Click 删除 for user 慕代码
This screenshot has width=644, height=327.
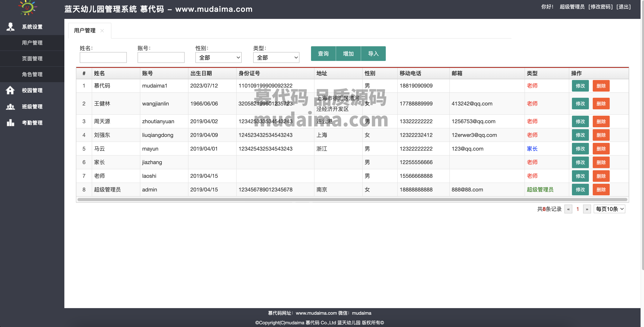point(601,86)
